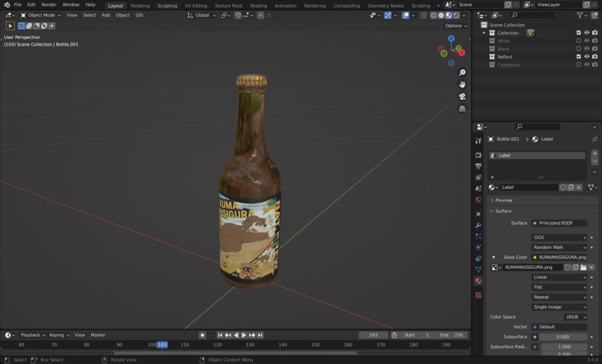The image size is (602, 364).
Task: Jump to the end frame of playback
Action: tap(261, 335)
